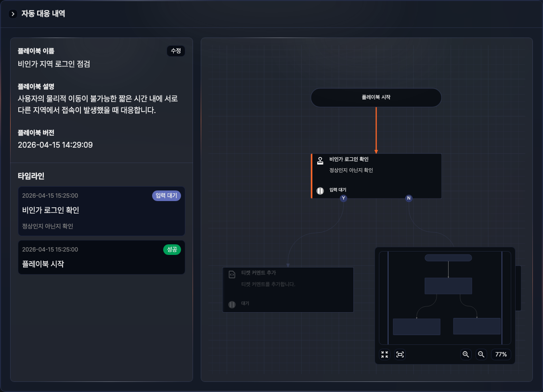Click the zoom in magnifier icon
This screenshot has width=543, height=392.
coord(465,354)
